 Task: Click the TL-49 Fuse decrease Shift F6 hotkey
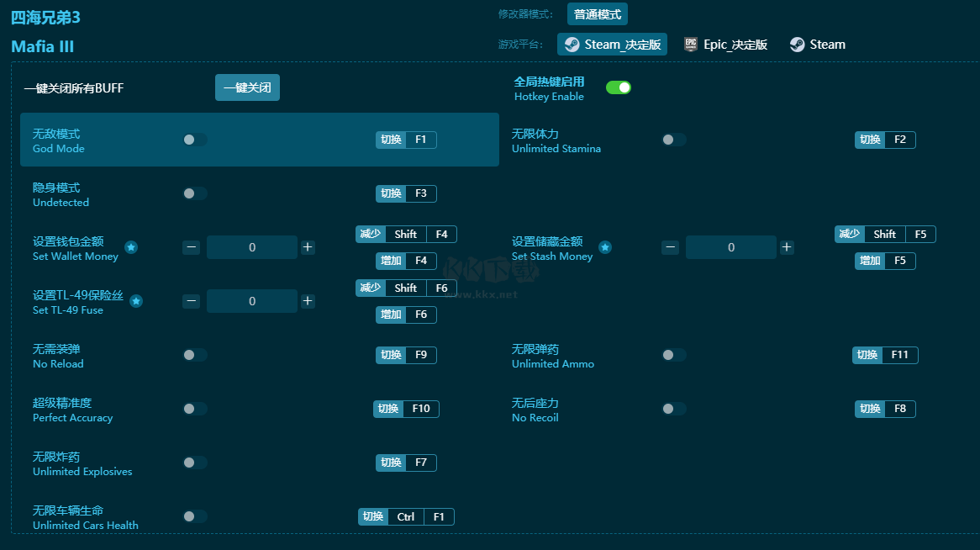(406, 288)
